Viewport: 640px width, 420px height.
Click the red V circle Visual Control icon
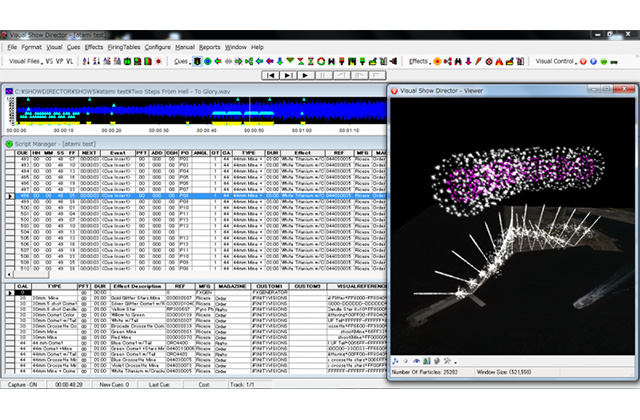(x=583, y=61)
